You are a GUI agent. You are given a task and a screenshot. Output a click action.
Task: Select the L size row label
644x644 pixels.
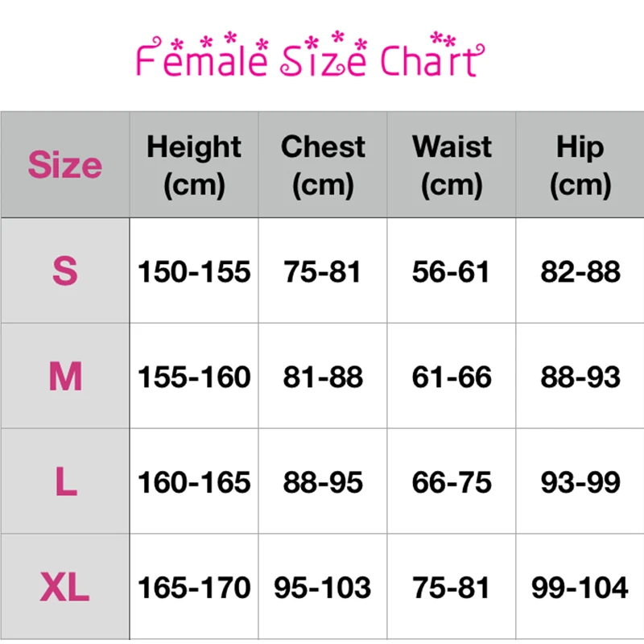65,481
